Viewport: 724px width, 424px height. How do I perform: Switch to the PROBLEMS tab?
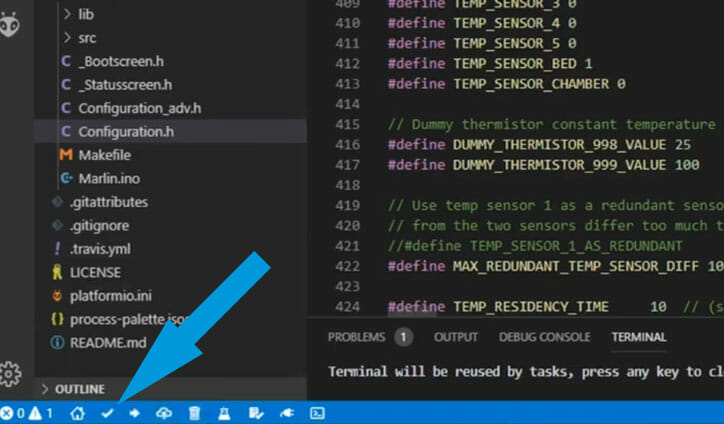356,337
